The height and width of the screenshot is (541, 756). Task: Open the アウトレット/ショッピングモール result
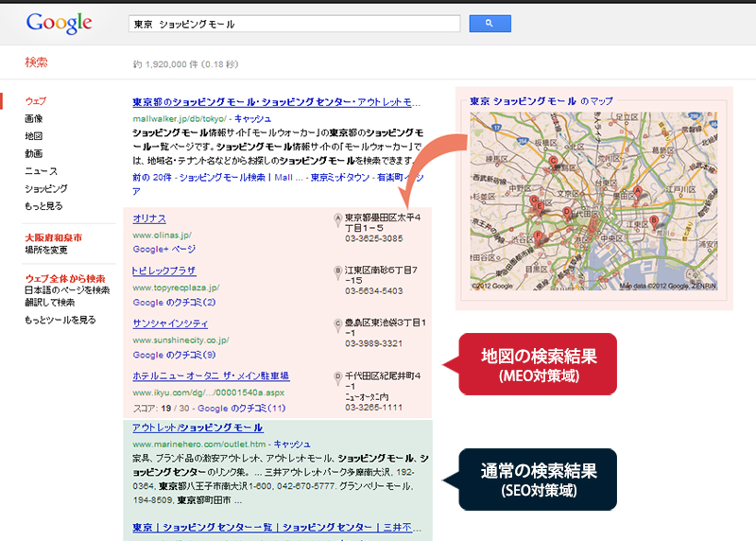tap(198, 428)
